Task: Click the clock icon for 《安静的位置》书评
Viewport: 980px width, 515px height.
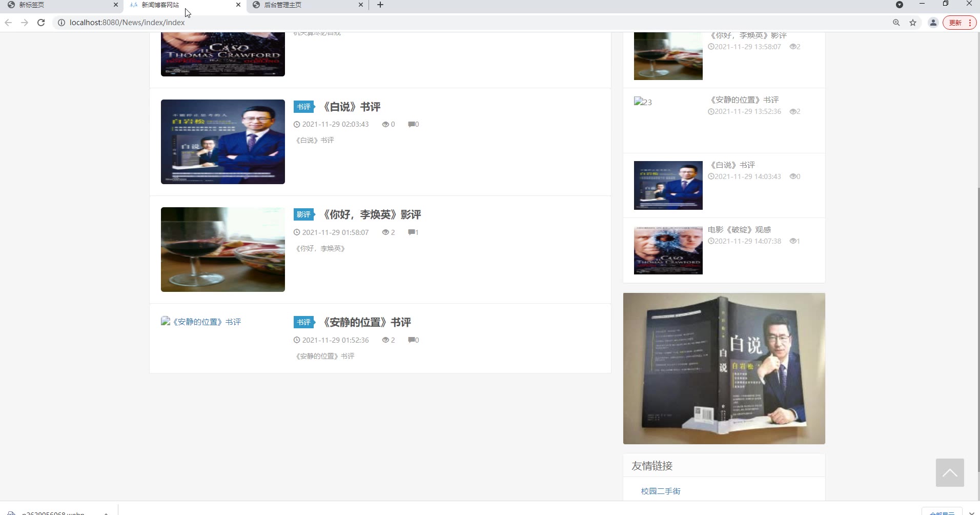Action: pyautogui.click(x=297, y=340)
